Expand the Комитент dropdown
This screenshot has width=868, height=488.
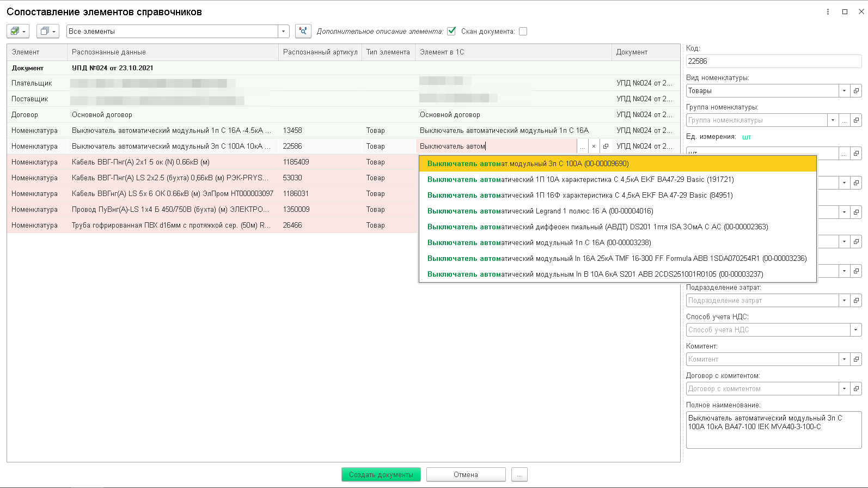point(844,359)
